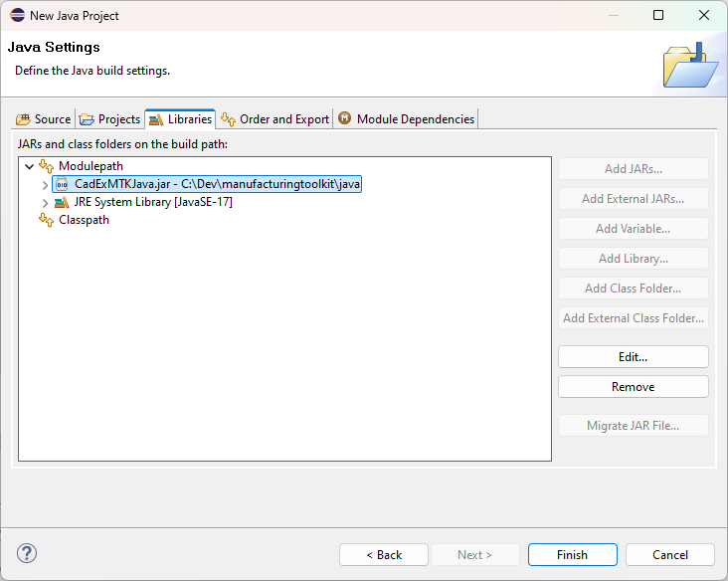
Task: Click the JRE System Library icon
Action: (62, 202)
